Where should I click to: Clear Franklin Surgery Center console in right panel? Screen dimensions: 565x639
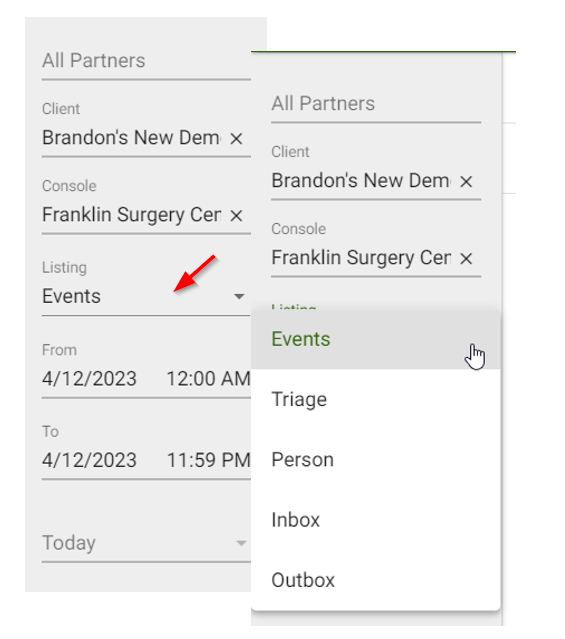coord(466,258)
